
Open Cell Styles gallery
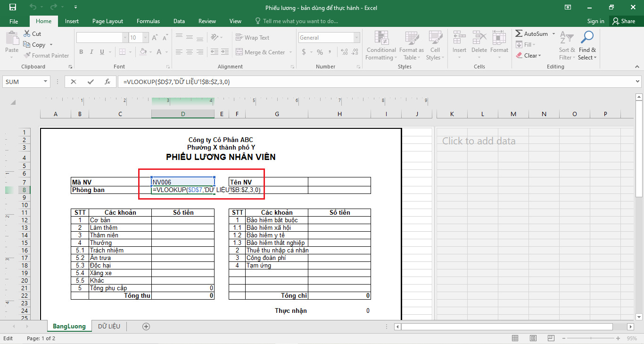(x=434, y=45)
